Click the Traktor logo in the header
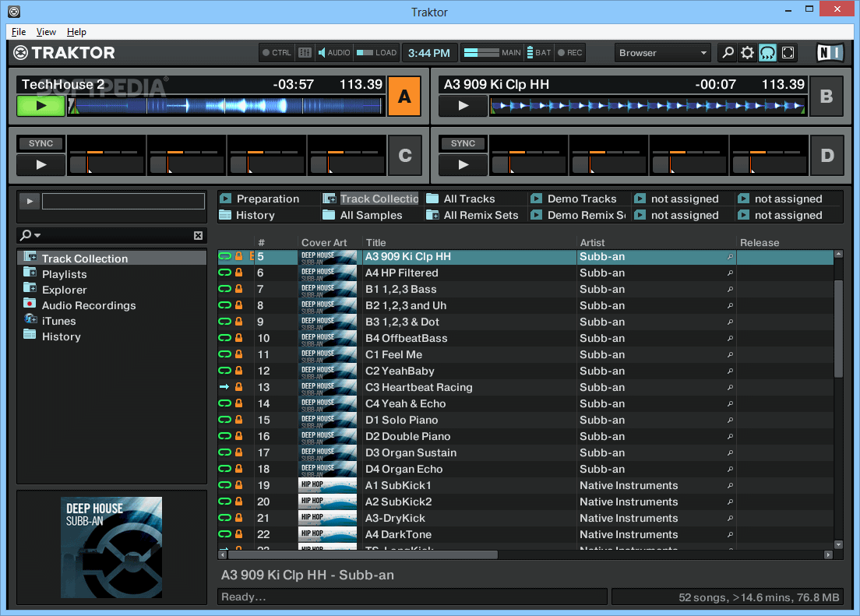This screenshot has width=860, height=616. coord(64,53)
